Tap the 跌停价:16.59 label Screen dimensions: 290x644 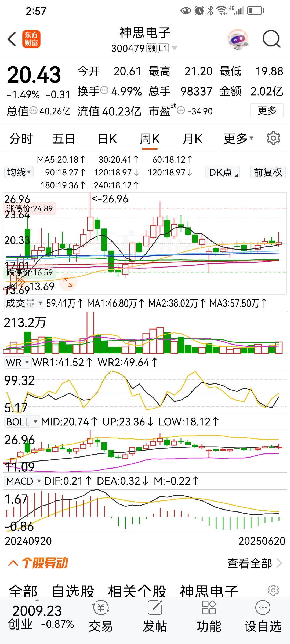tap(30, 272)
